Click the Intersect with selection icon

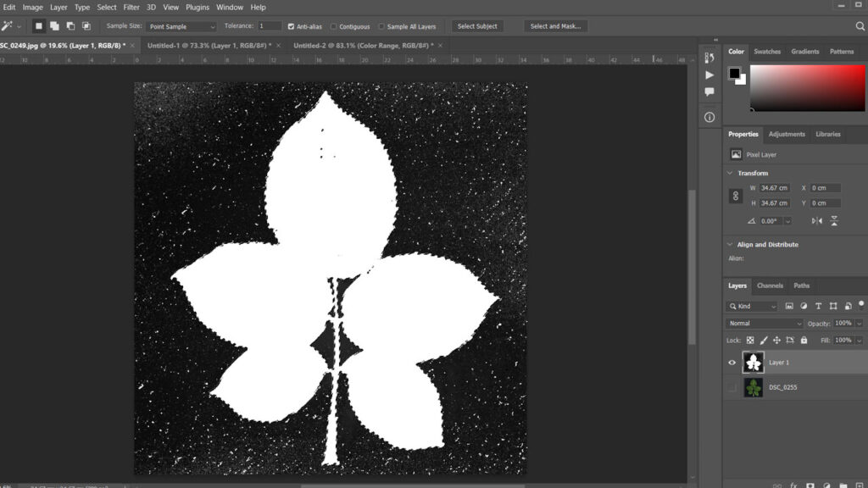point(86,26)
